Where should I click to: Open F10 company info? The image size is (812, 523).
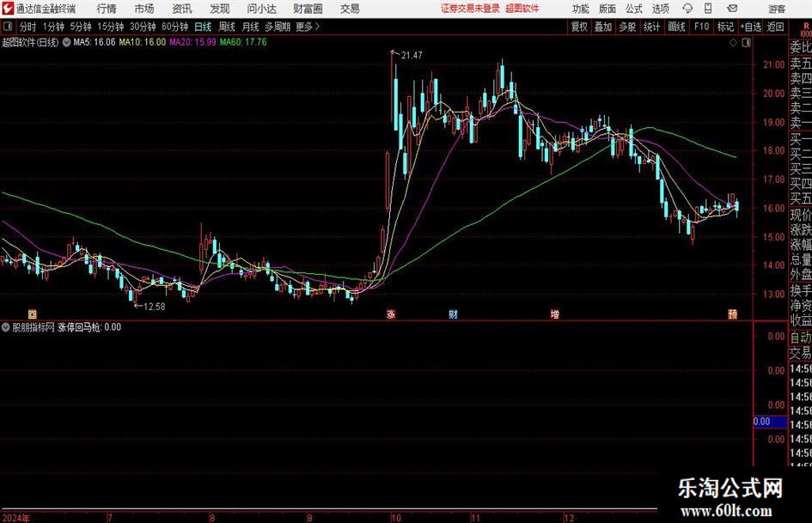pos(702,27)
